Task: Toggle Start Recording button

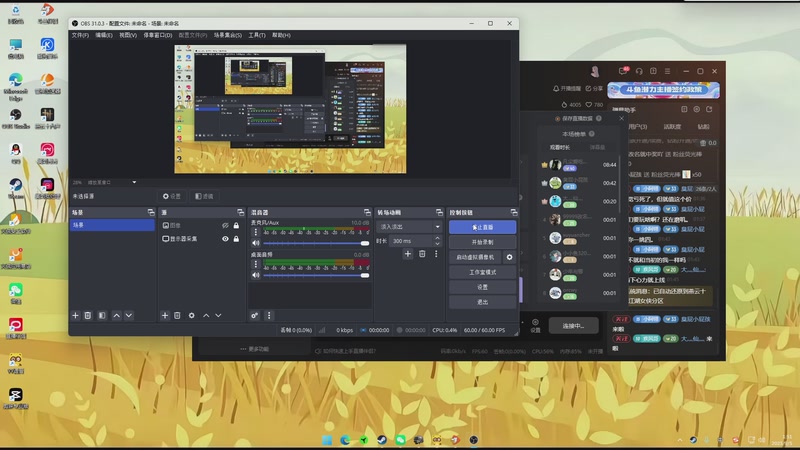Action: 482,242
